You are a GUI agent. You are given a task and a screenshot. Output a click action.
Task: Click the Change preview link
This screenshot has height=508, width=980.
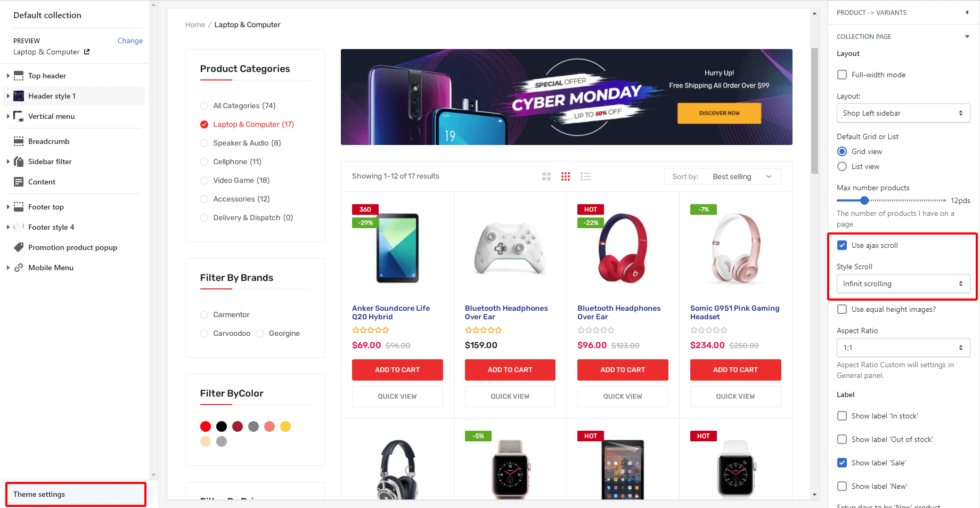130,41
